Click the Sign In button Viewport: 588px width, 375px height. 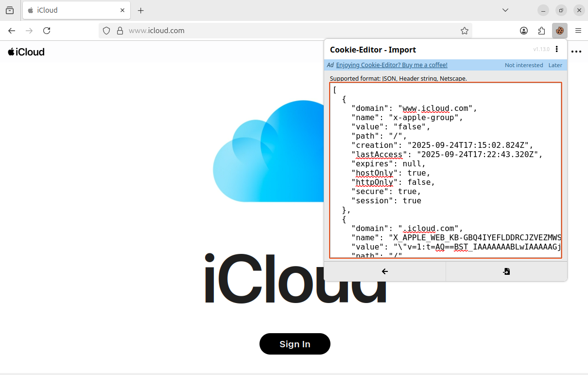(295, 344)
